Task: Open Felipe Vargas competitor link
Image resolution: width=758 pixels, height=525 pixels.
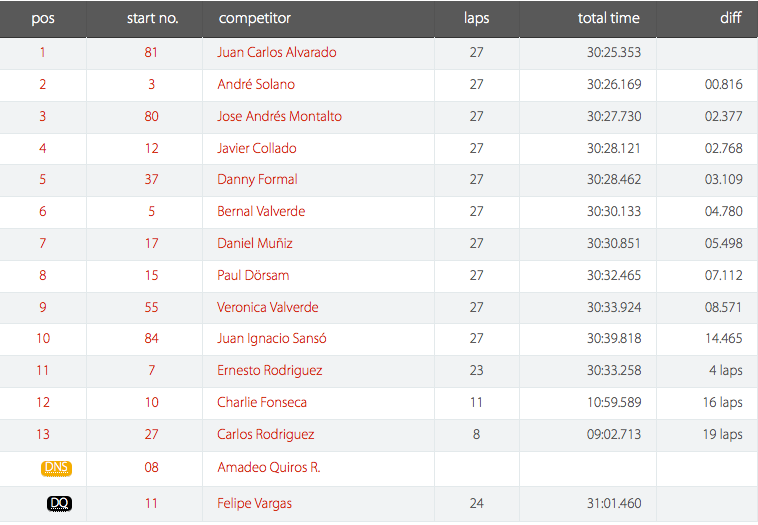Action: [254, 503]
